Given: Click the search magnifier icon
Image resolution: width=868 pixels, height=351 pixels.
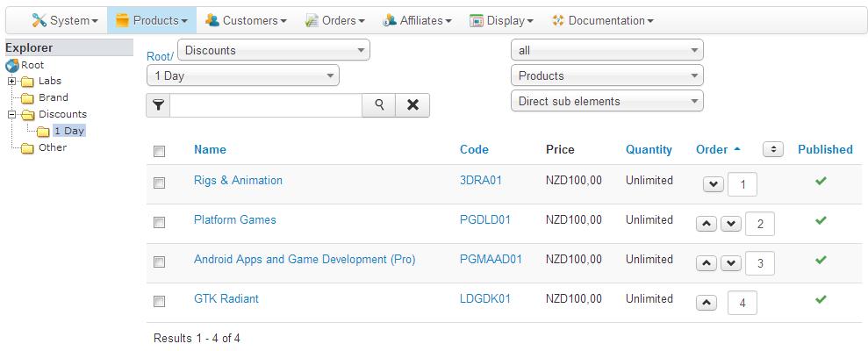Looking at the screenshot, I should click(379, 105).
